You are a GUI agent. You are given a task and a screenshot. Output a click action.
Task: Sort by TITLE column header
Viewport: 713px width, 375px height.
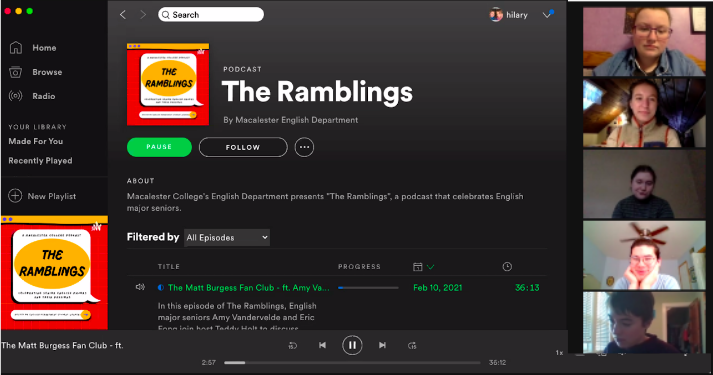[x=169, y=267]
